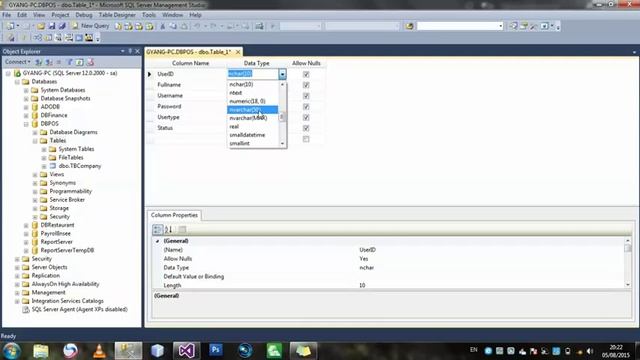Collapse the DBPOS database node

(26, 124)
